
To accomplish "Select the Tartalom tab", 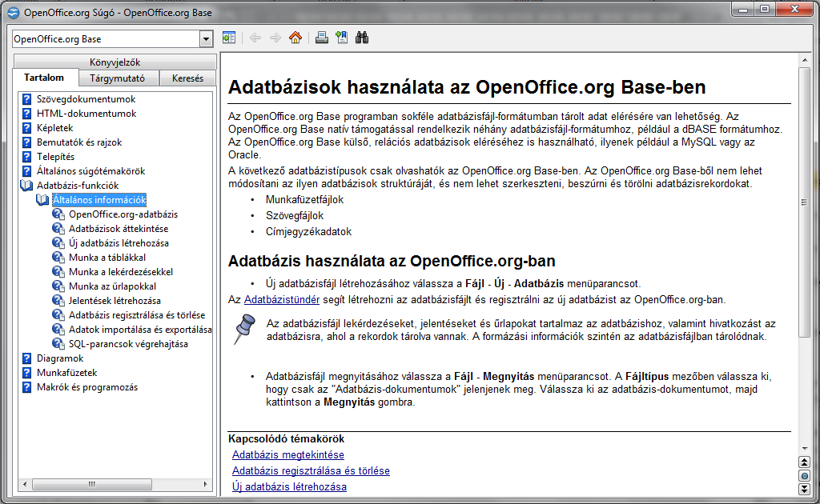I will click(x=44, y=78).
